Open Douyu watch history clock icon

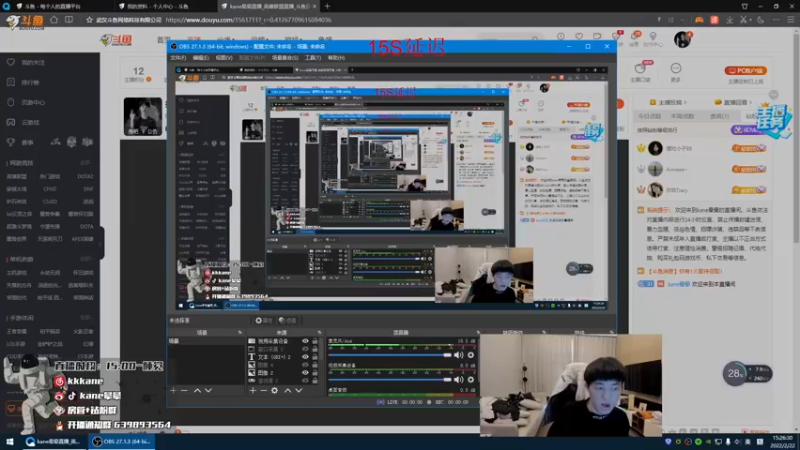pos(561,36)
